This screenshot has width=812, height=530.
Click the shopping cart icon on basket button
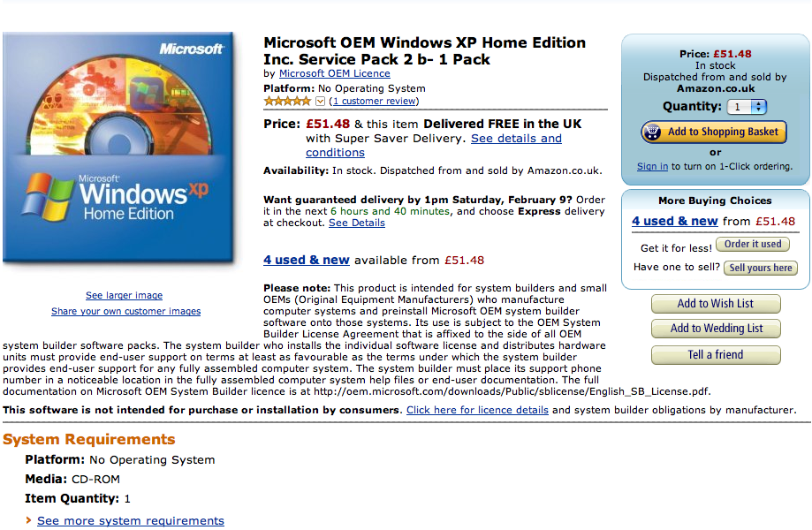653,132
